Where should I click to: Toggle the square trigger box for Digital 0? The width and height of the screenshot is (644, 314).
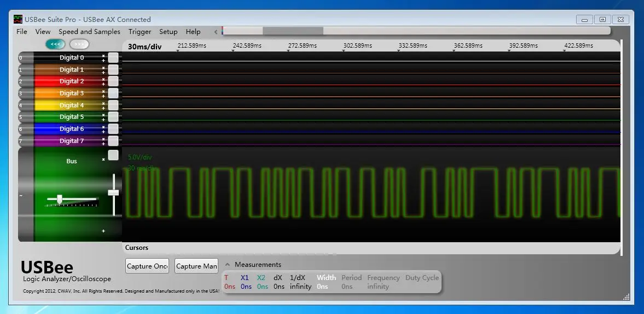pyautogui.click(x=113, y=58)
